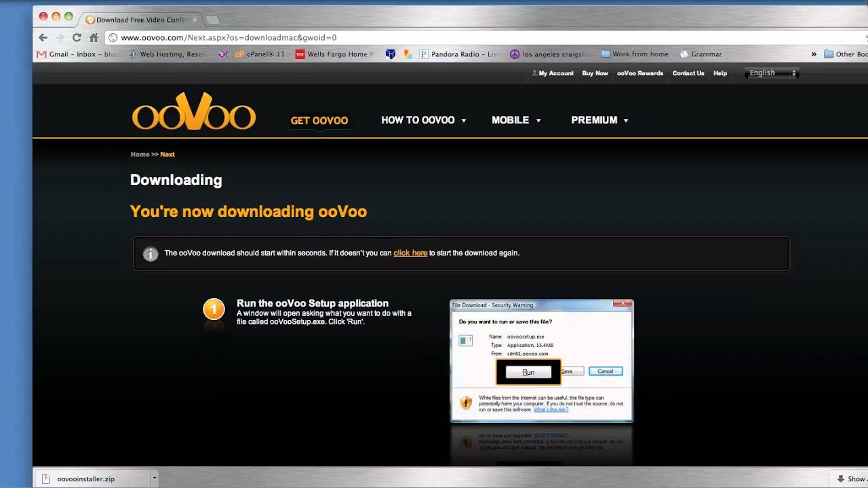Open the cPanel 11 bookmark
Viewport: 868px width, 488px height.
(260, 54)
